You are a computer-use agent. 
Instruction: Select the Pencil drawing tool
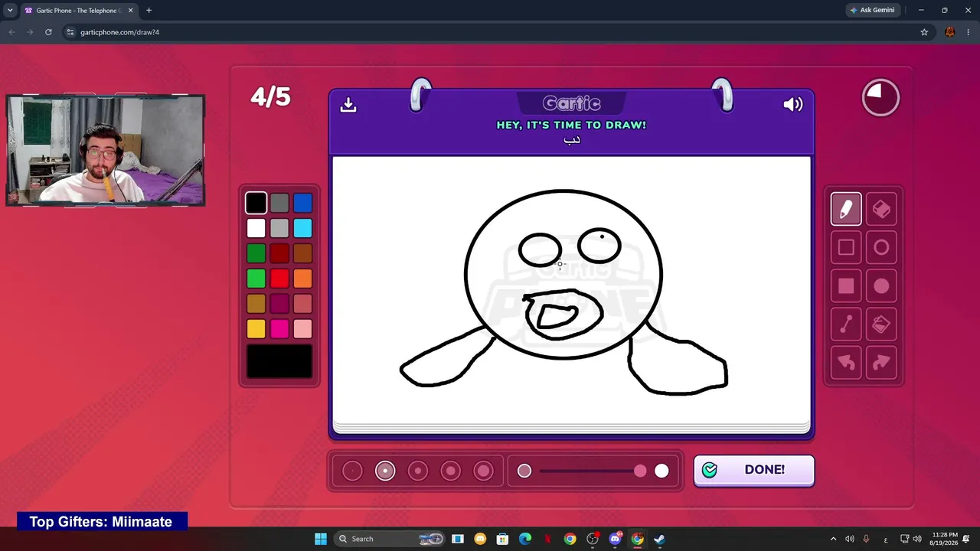[x=846, y=209]
